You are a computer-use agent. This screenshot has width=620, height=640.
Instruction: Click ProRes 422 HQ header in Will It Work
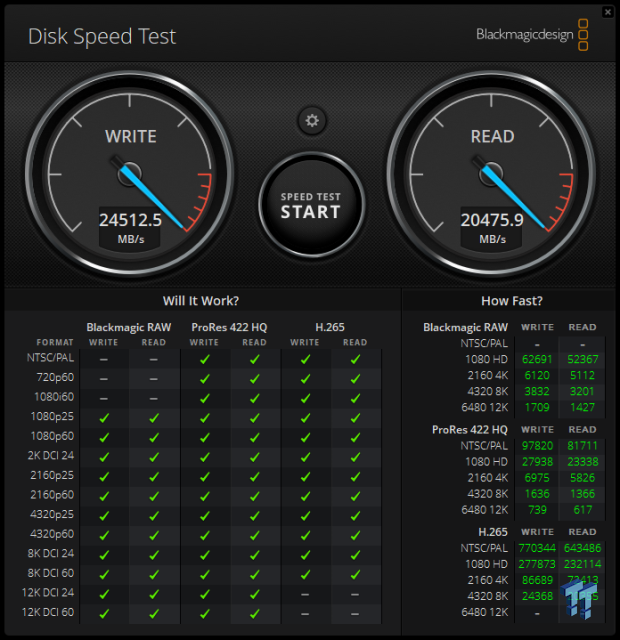(x=229, y=327)
